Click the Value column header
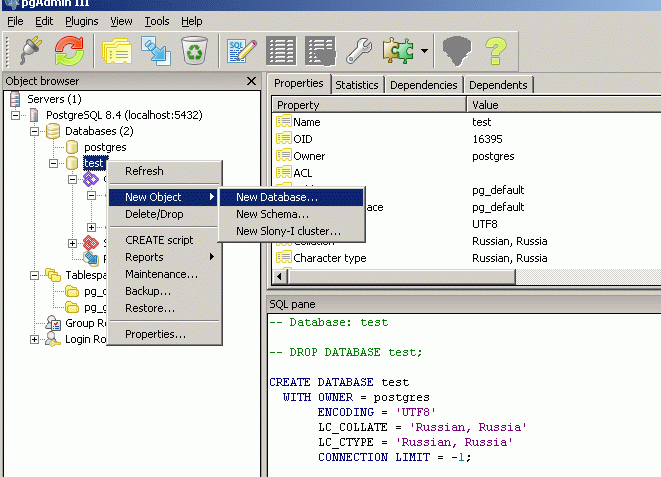 564,105
